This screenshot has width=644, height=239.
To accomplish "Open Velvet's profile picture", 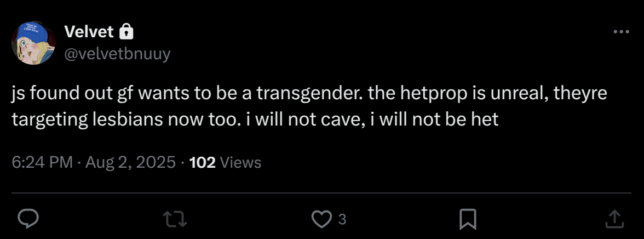I will pyautogui.click(x=33, y=43).
